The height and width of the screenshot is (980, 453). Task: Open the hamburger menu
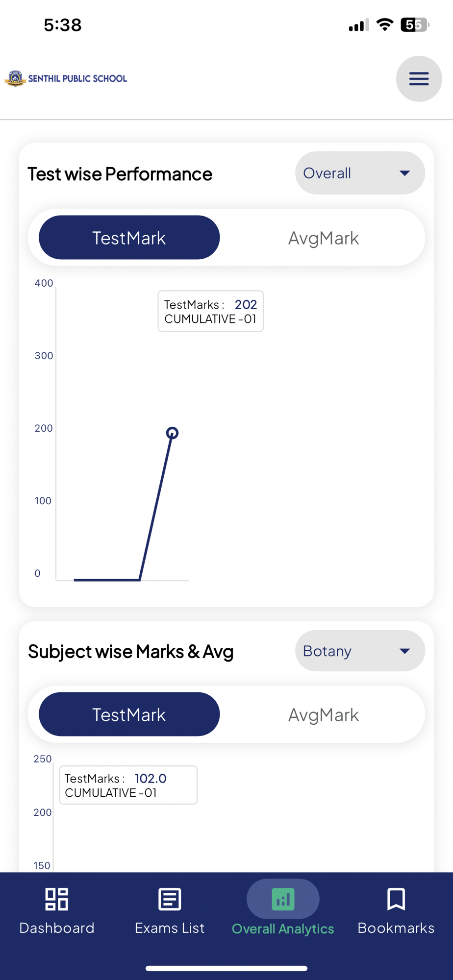pyautogui.click(x=419, y=79)
